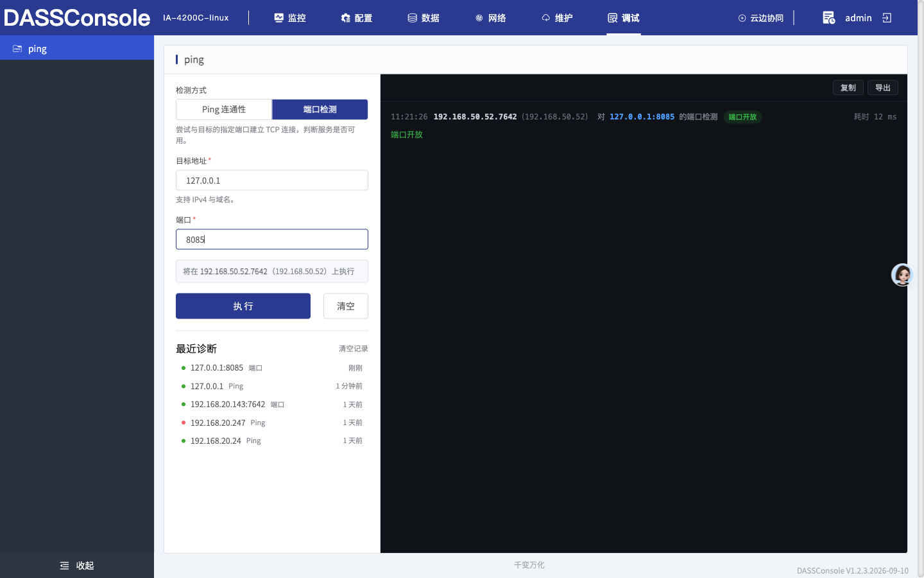This screenshot has height=578, width=924.
Task: Click the 收起 collapse menu icon
Action: [64, 566]
